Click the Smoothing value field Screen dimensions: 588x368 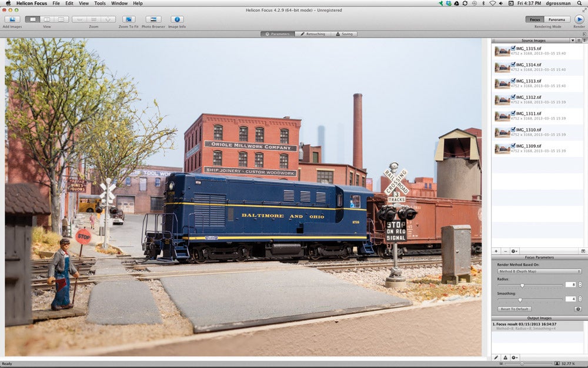[570, 299]
